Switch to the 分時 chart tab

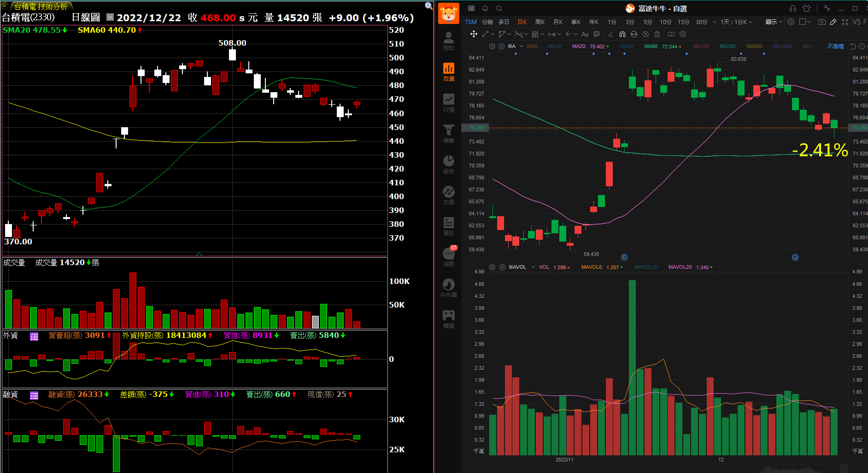[x=487, y=22]
